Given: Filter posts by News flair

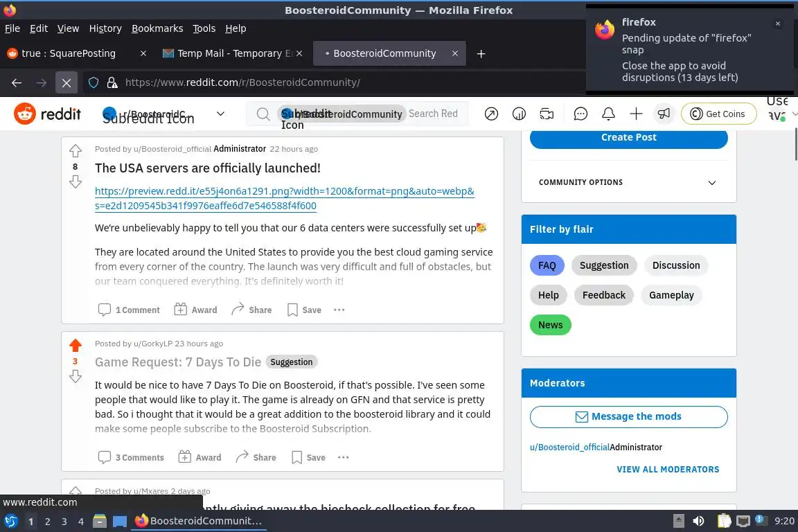Looking at the screenshot, I should (550, 325).
